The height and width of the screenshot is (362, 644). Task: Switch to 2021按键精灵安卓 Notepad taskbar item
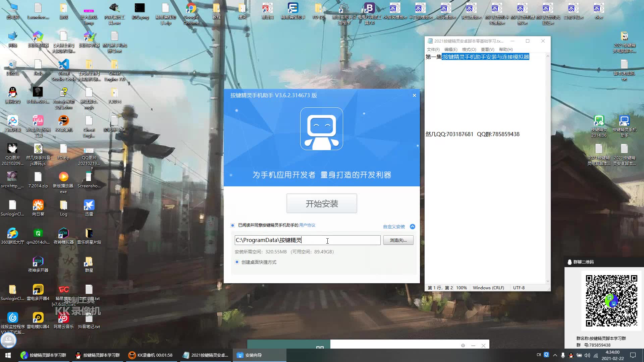pos(206,355)
